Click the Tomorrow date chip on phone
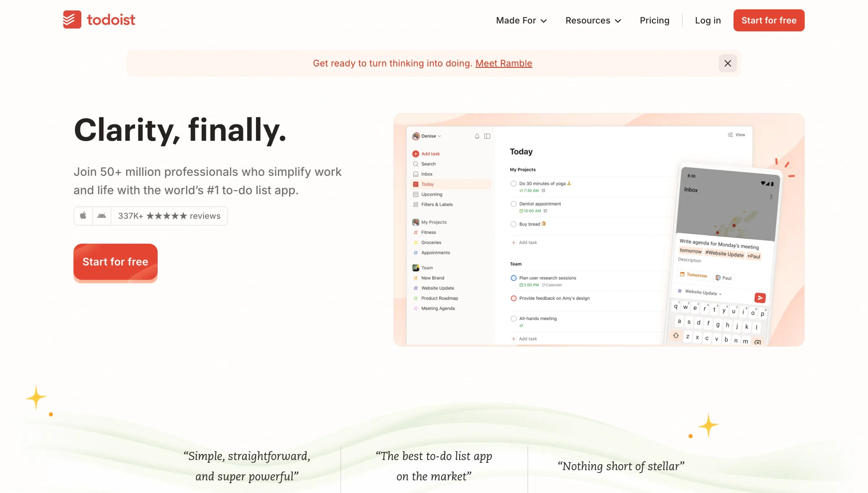Viewport: 868px width, 493px height. [x=693, y=274]
